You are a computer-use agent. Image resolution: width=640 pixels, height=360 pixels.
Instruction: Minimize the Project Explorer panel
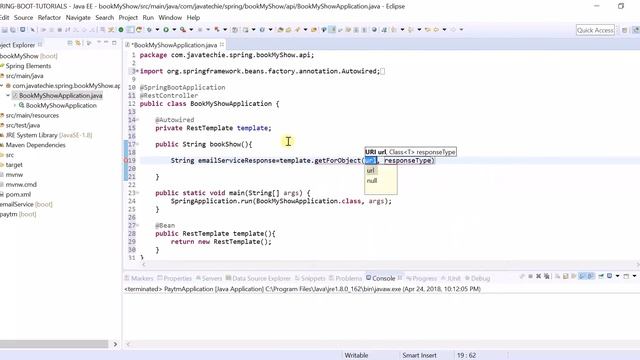[106, 42]
